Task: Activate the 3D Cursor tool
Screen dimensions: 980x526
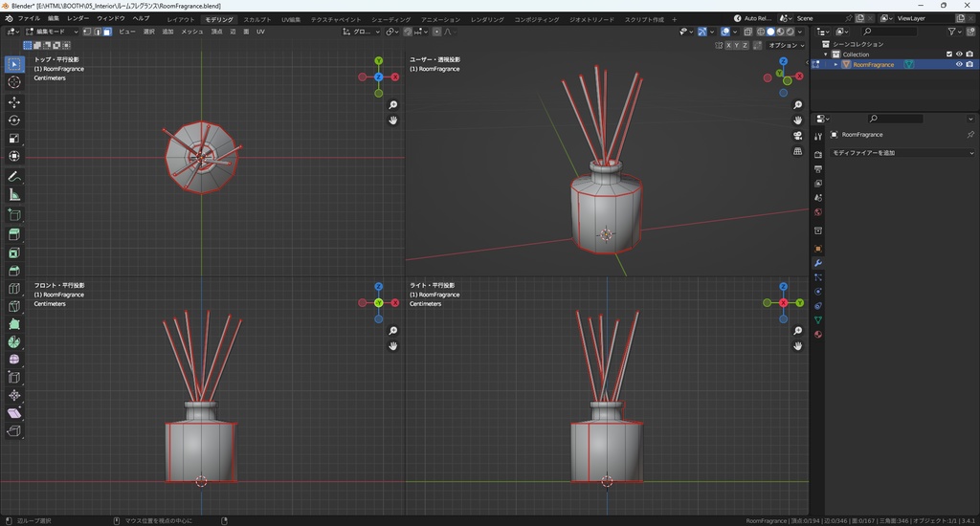Action: pos(14,82)
